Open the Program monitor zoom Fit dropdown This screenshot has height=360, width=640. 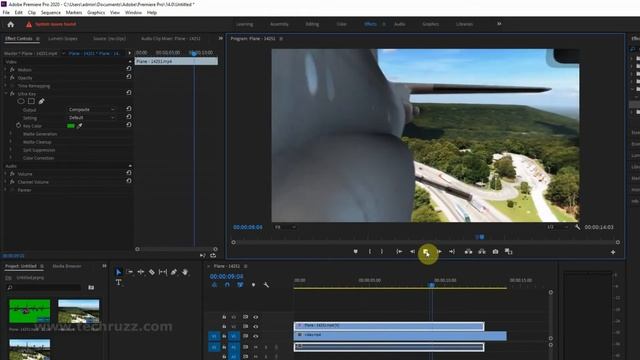[285, 227]
